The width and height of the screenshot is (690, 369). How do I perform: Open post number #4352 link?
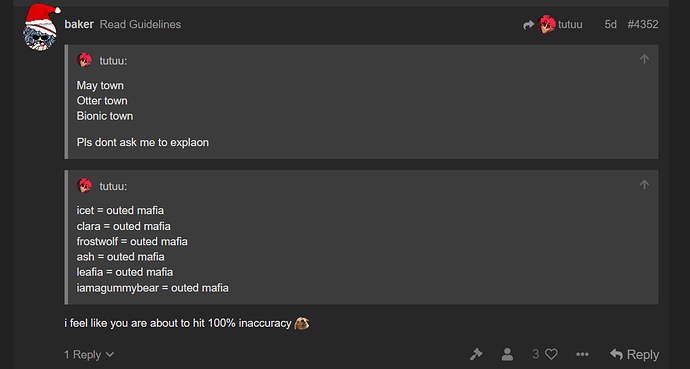(643, 24)
